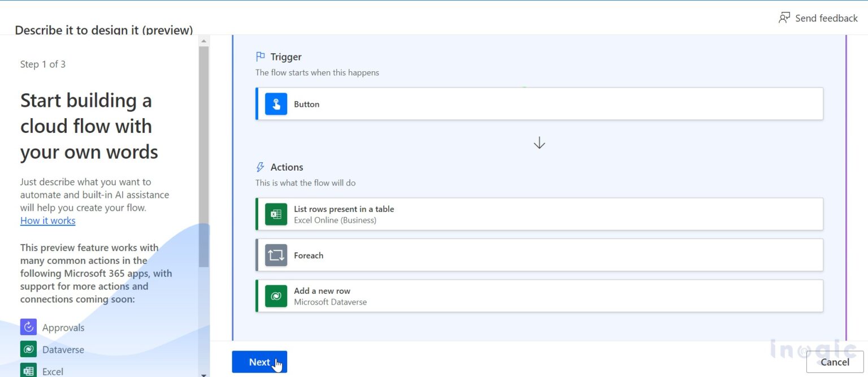Click the Send feedback person icon
Viewport: 868px width, 377px height.
tap(784, 18)
